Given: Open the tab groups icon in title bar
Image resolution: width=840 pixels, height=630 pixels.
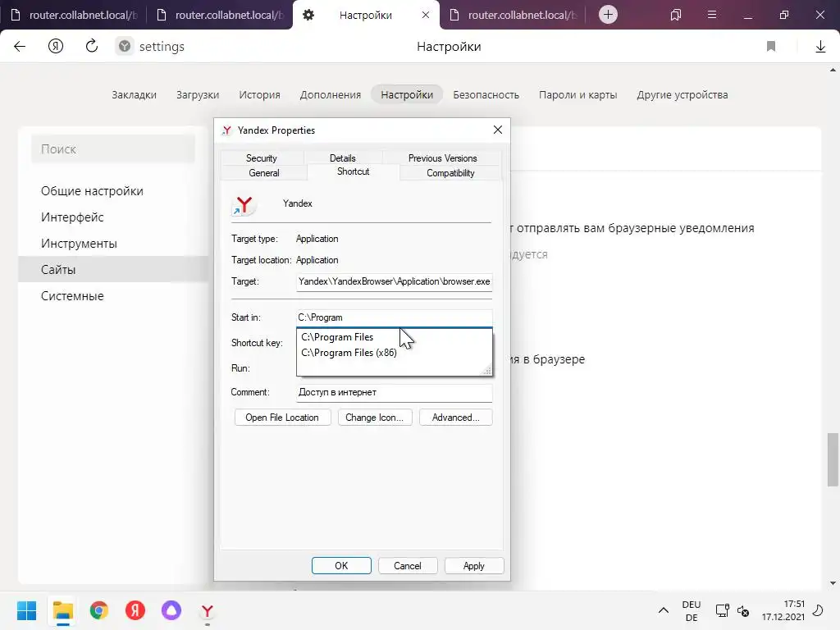Looking at the screenshot, I should 676,15.
